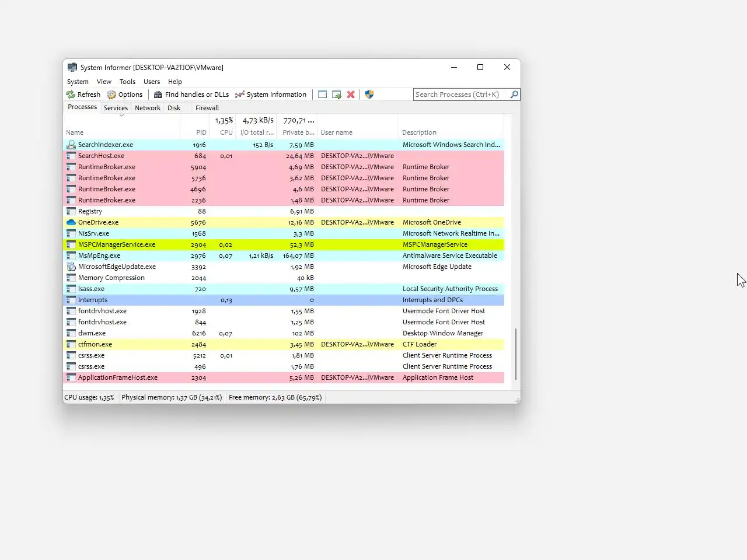Click the System Informer title bar icon

72,67
